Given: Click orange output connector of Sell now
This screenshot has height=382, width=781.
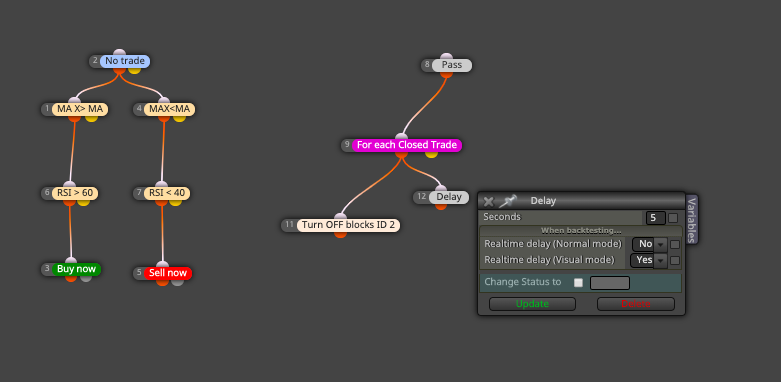Looking at the screenshot, I should tap(162, 282).
